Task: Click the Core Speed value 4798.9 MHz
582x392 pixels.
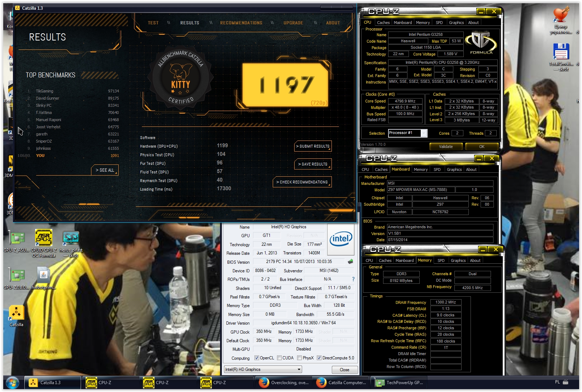Action: [405, 101]
